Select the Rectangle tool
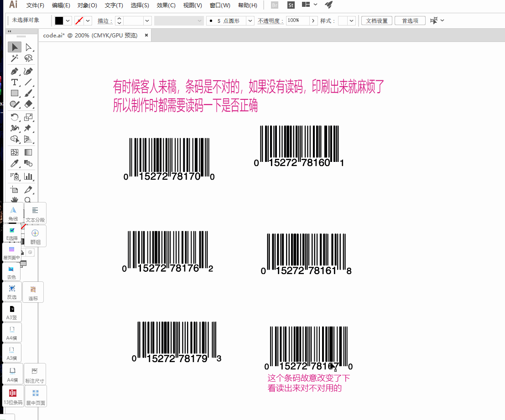Screen dimensions: 505x420 [15, 93]
